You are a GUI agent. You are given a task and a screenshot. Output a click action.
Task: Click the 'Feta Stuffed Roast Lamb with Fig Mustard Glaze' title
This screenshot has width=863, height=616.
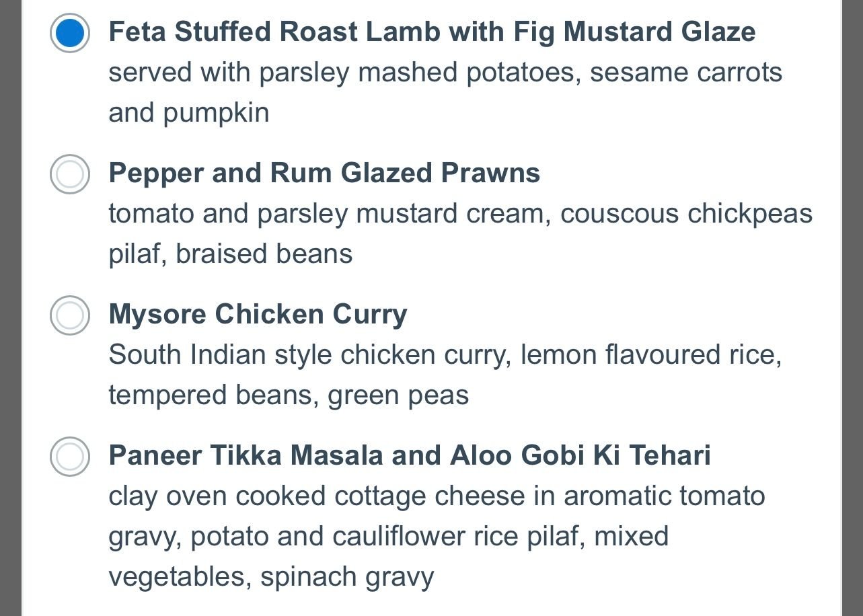(x=430, y=32)
